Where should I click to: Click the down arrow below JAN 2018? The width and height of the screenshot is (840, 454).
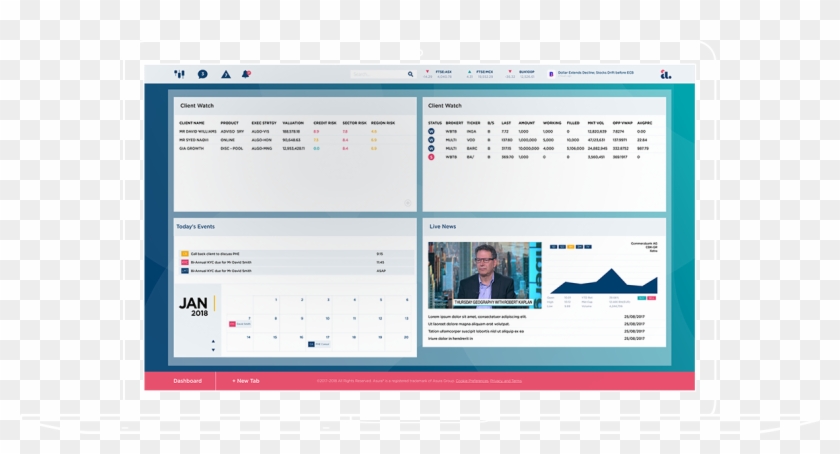point(213,350)
